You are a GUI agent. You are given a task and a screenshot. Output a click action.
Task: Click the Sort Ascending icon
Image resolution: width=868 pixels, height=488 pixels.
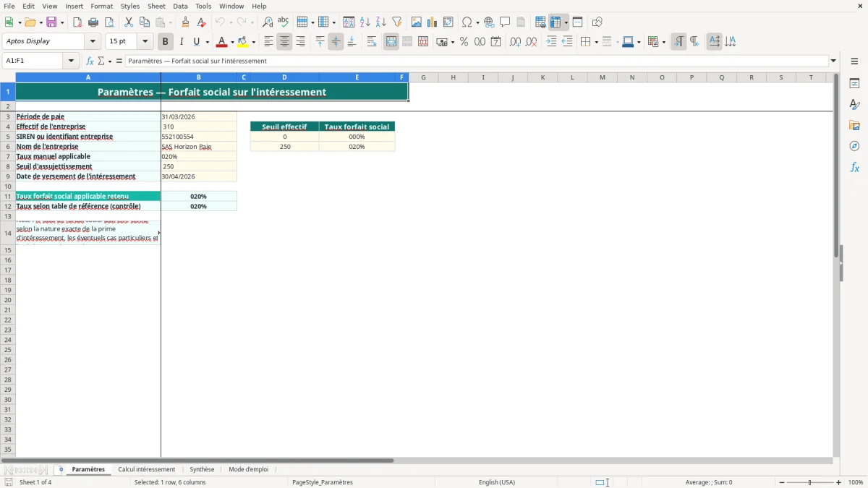tap(365, 22)
